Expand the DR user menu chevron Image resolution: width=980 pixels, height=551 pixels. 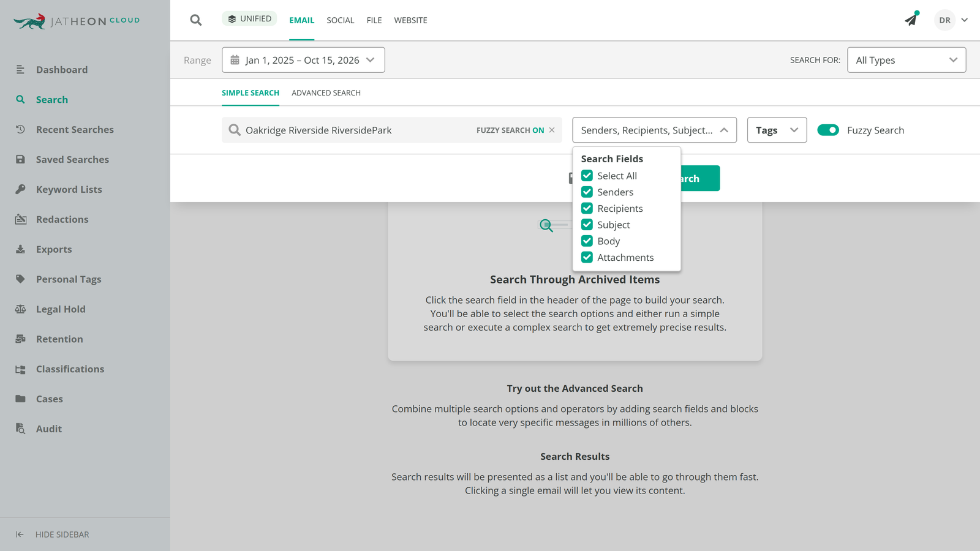pyautogui.click(x=965, y=20)
